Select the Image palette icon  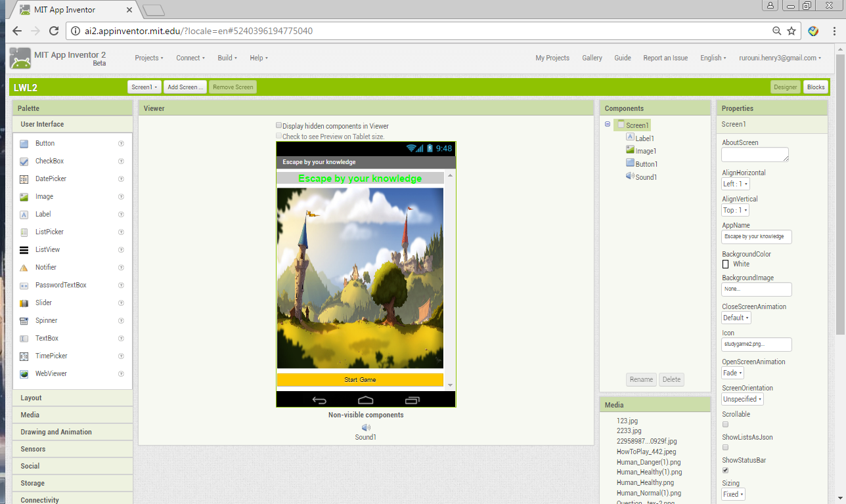(24, 197)
